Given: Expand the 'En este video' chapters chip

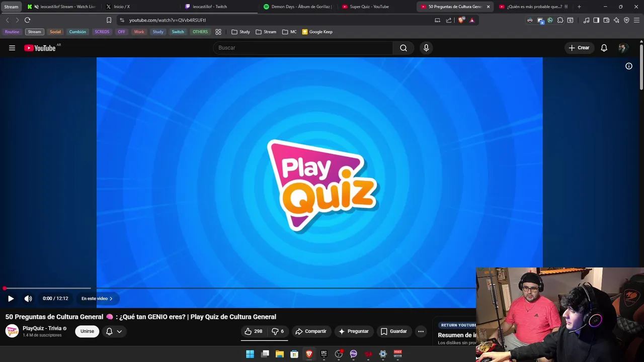Looking at the screenshot, I should [x=97, y=298].
